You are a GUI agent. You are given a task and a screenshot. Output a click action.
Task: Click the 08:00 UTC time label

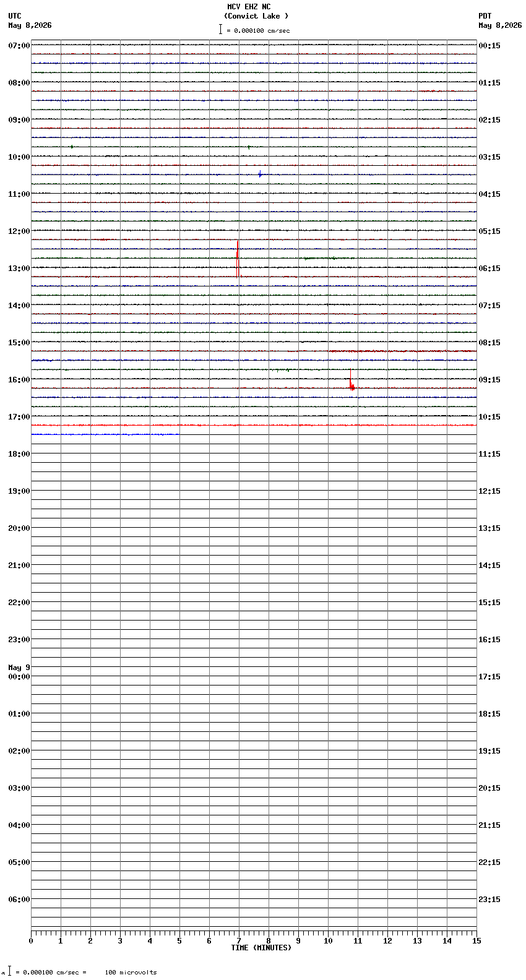(x=19, y=83)
